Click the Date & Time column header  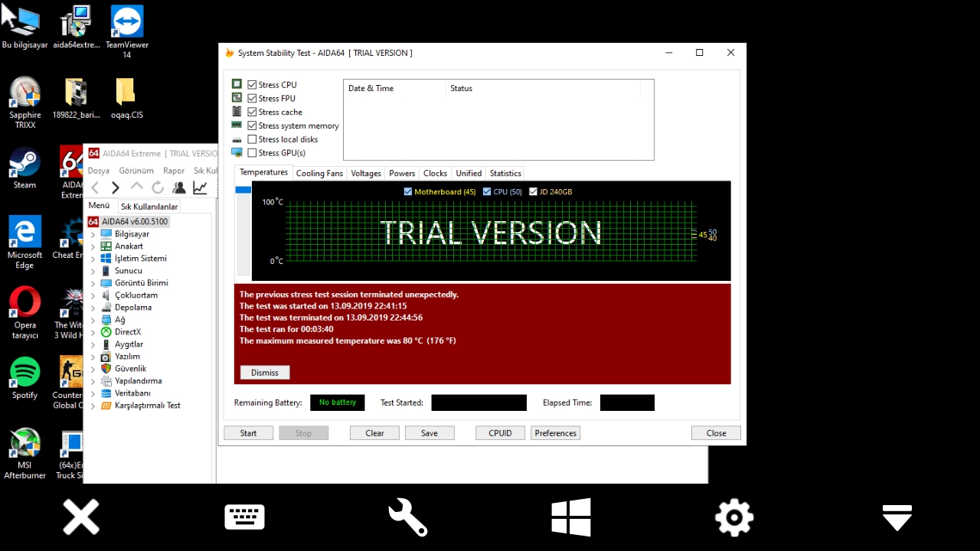(x=394, y=89)
